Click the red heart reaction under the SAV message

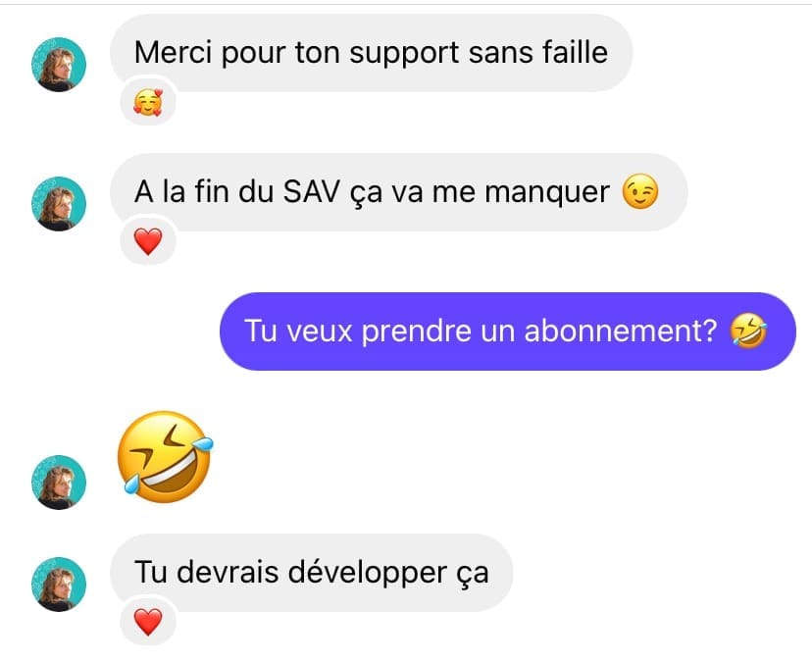[x=148, y=241]
